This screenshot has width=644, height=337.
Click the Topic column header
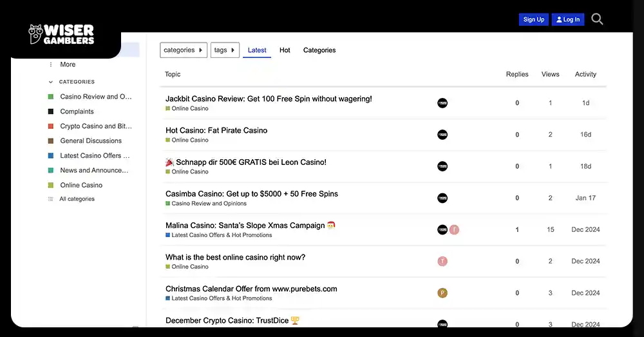tap(173, 74)
